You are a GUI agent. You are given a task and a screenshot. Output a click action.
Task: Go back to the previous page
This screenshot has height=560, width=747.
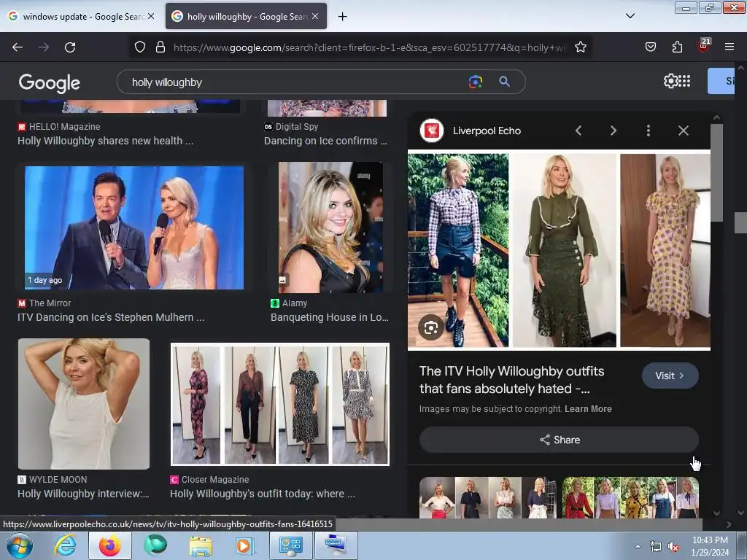[x=18, y=47]
